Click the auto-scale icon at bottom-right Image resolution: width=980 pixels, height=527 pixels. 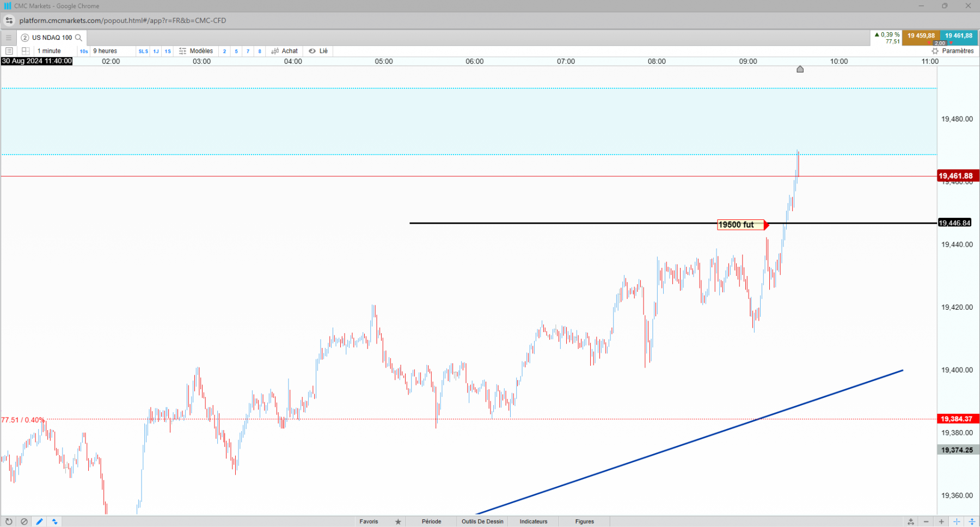coord(911,522)
